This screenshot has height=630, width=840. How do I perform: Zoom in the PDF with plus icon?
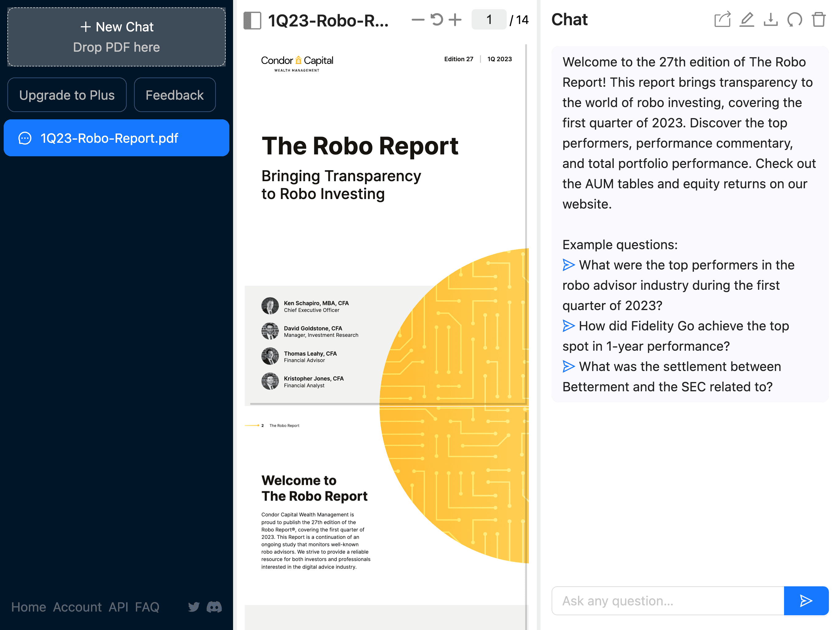point(455,20)
